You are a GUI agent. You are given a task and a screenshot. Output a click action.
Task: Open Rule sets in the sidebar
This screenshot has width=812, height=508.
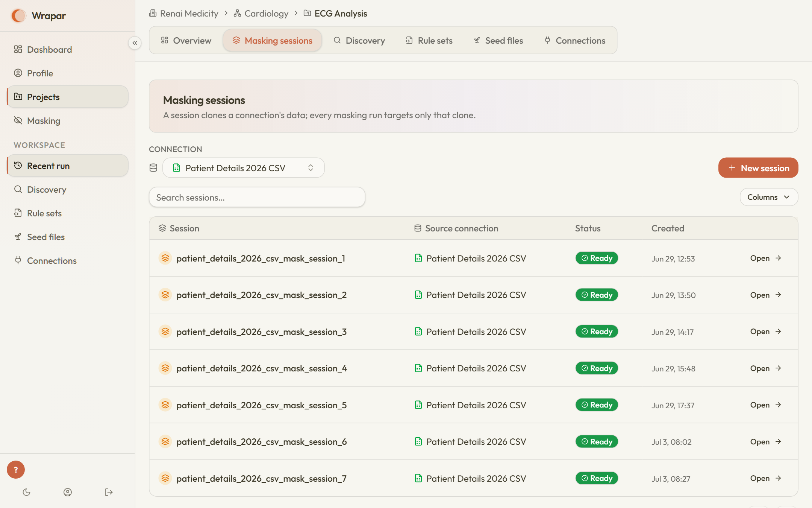pyautogui.click(x=68, y=213)
